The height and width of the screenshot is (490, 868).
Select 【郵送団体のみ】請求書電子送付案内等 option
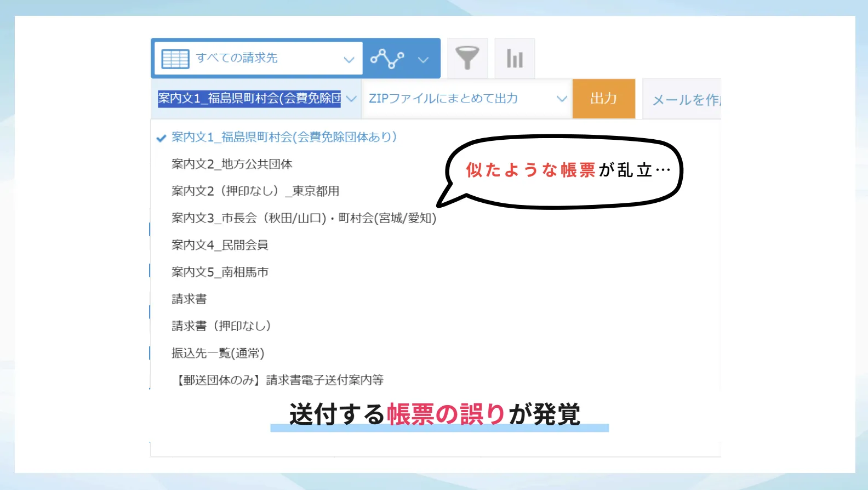point(279,380)
